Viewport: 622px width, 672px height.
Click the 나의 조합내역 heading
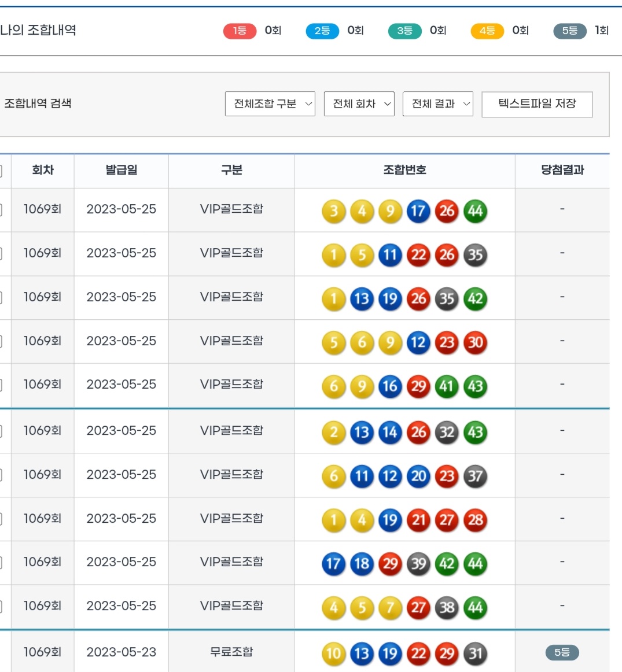(38, 30)
